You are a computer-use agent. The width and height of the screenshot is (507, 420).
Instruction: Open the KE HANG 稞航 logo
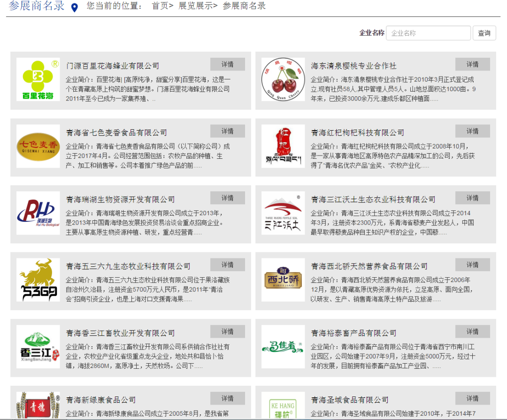tap(283, 405)
